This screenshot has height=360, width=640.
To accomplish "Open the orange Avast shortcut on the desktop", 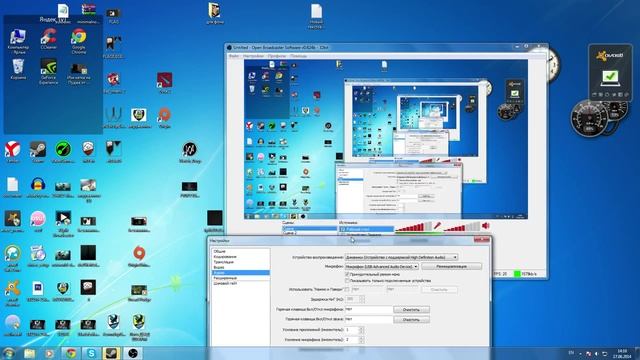I will tap(12, 292).
